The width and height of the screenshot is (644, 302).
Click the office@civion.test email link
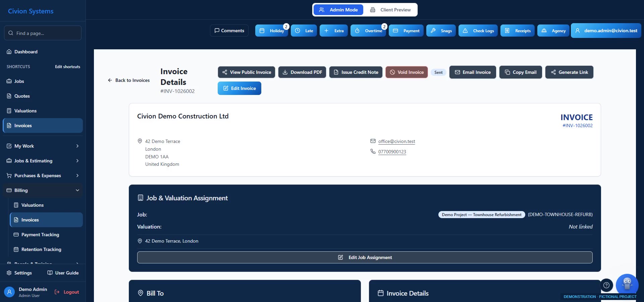click(x=396, y=141)
